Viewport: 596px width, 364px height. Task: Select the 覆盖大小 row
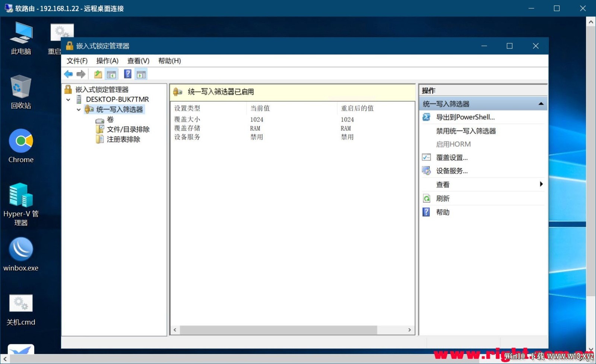tap(292, 120)
